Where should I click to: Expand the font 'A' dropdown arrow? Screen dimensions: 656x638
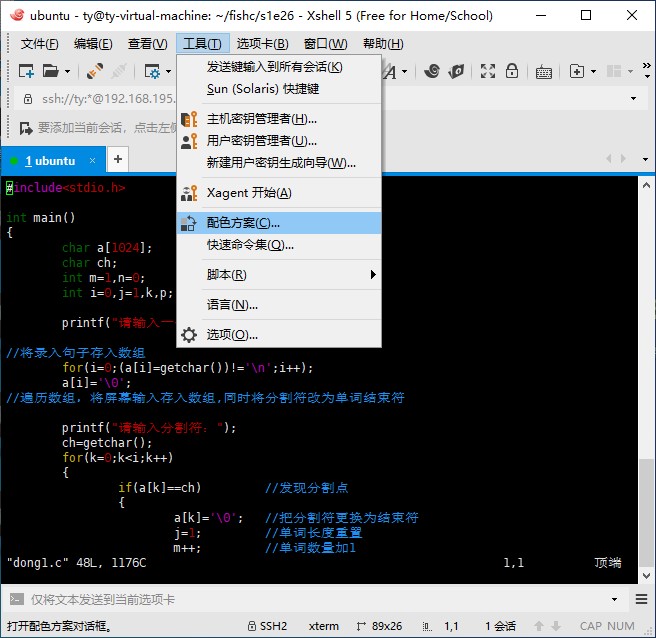(x=404, y=72)
